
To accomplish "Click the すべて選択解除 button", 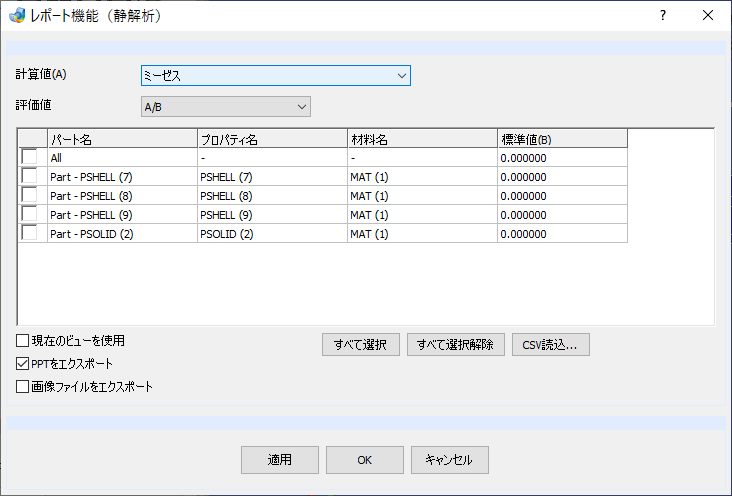I will point(456,345).
